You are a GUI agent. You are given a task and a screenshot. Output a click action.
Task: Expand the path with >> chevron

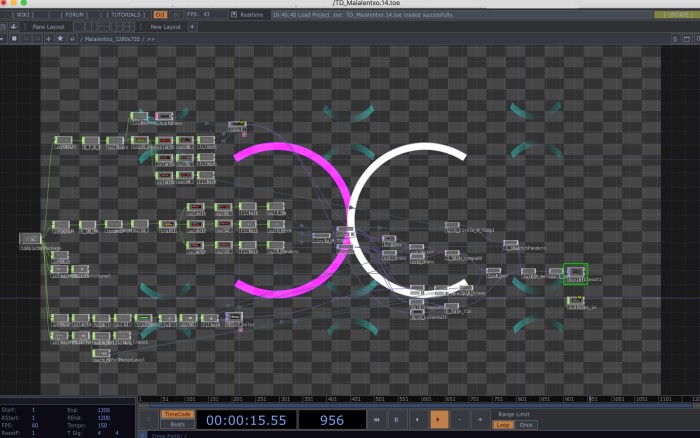(x=151, y=38)
